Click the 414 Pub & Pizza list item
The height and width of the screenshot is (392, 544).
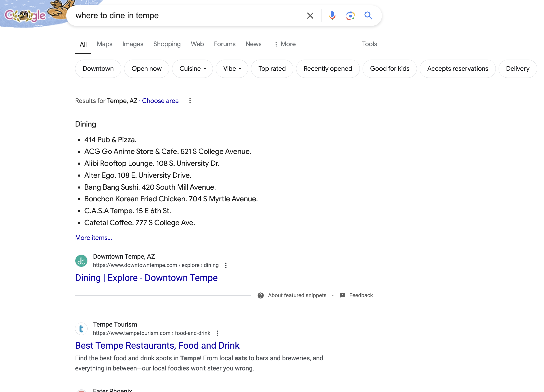tap(110, 140)
